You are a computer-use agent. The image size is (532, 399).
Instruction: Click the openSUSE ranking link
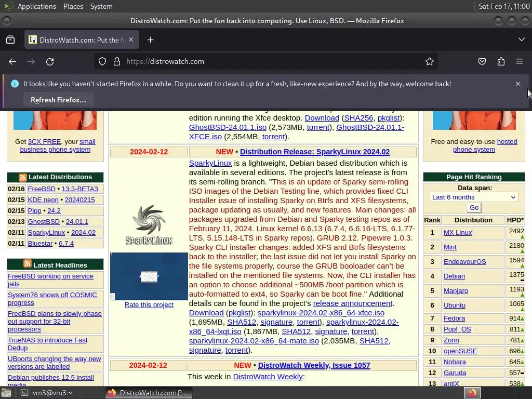click(x=460, y=351)
